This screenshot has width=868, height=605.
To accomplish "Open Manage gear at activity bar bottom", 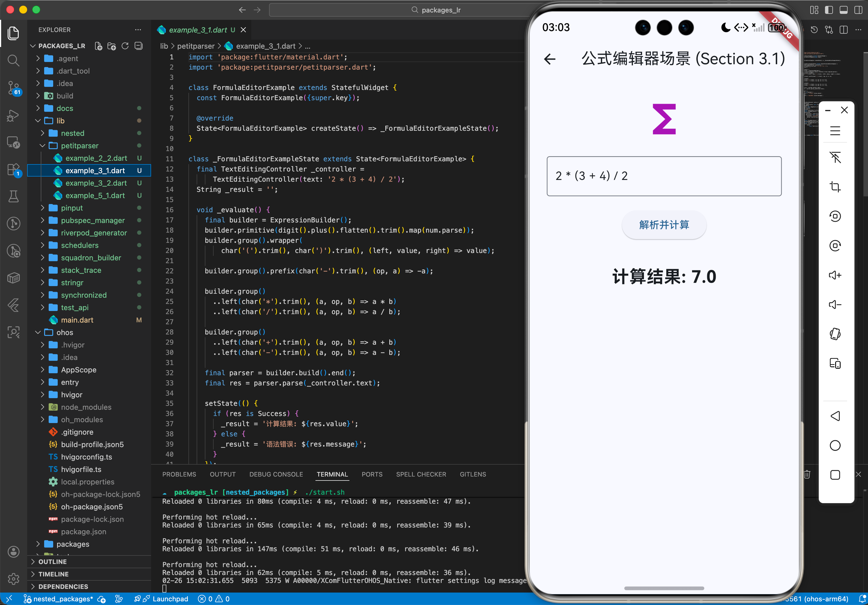I will [13, 578].
